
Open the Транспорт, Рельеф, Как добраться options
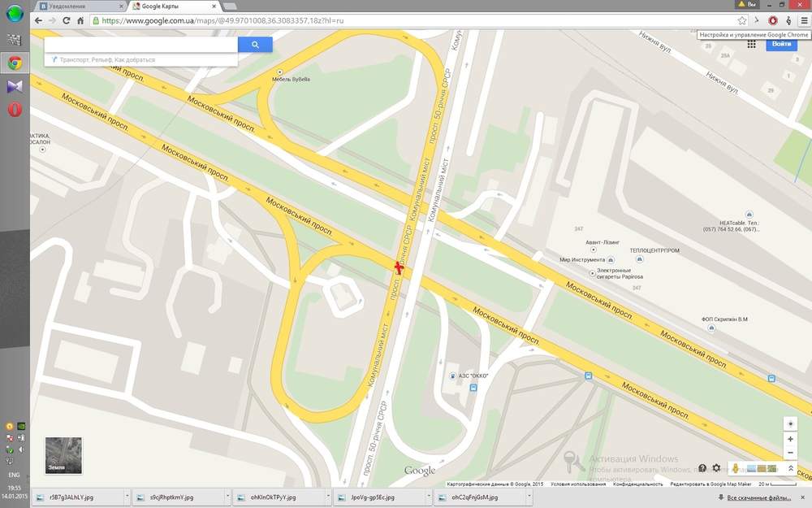click(x=140, y=59)
